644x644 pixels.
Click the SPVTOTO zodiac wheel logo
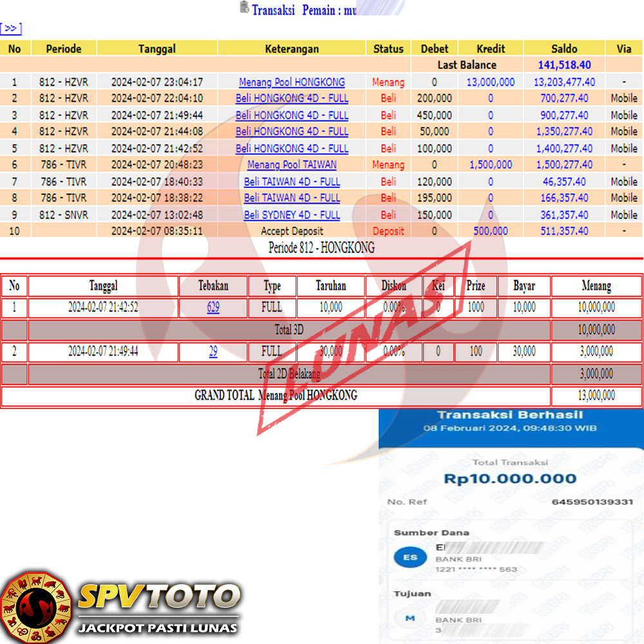pos(35,607)
